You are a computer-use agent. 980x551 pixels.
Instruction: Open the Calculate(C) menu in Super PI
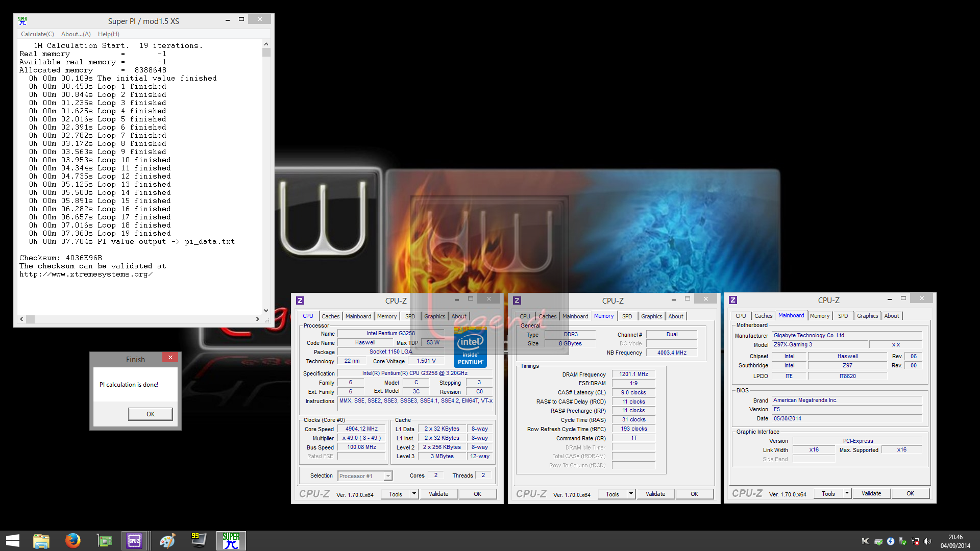[x=37, y=34]
